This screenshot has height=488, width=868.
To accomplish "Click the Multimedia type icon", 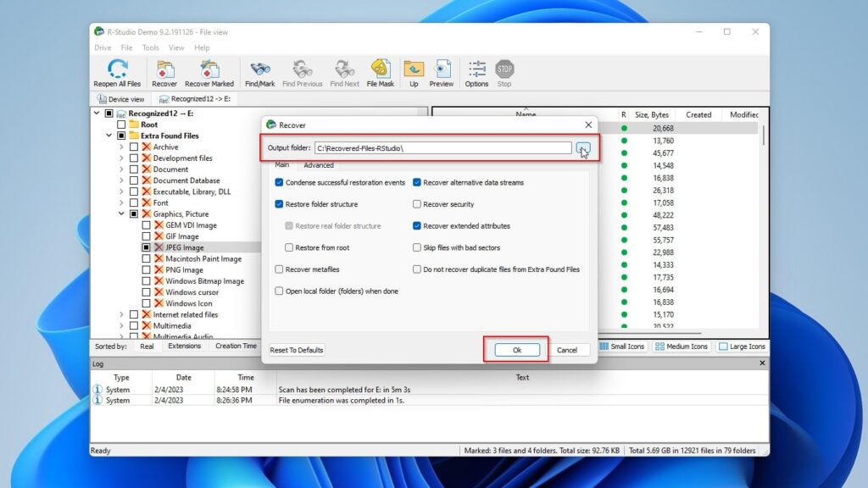I will 147,325.
